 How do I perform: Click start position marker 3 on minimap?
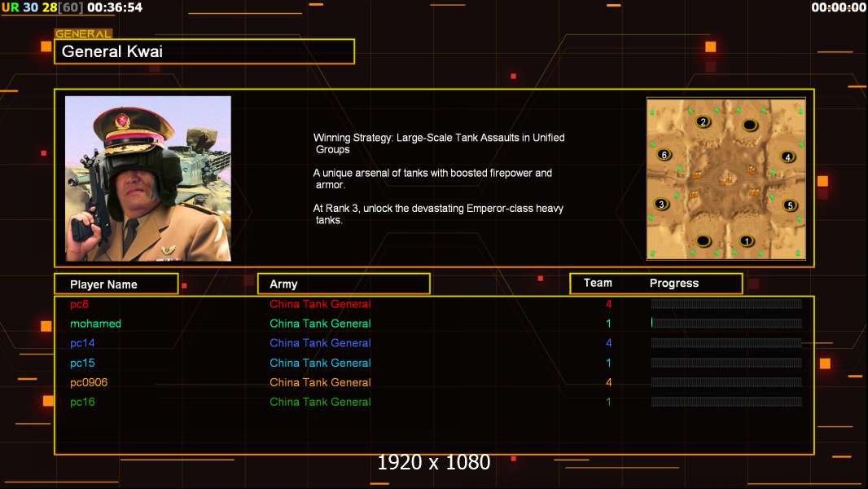point(661,205)
